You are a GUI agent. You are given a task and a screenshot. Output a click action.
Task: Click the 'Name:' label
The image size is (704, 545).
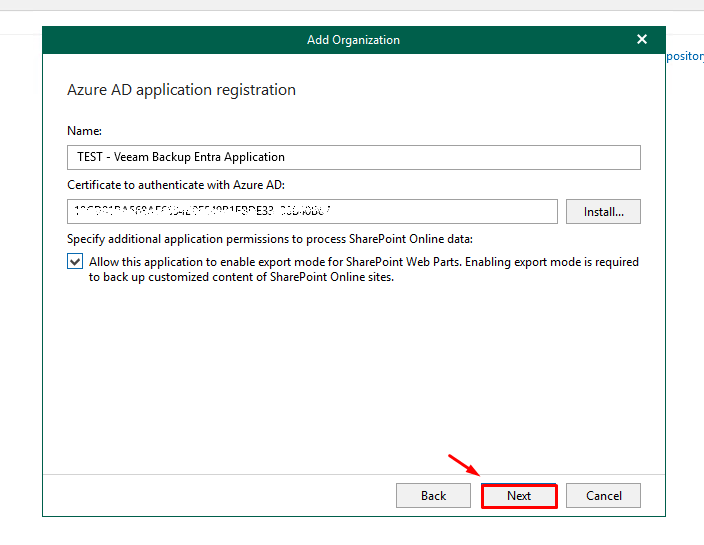(x=84, y=131)
